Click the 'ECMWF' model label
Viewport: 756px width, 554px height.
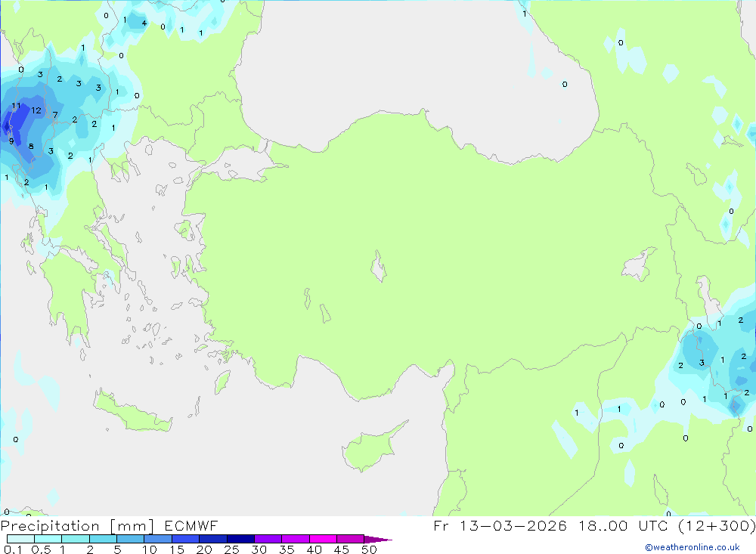191,525
